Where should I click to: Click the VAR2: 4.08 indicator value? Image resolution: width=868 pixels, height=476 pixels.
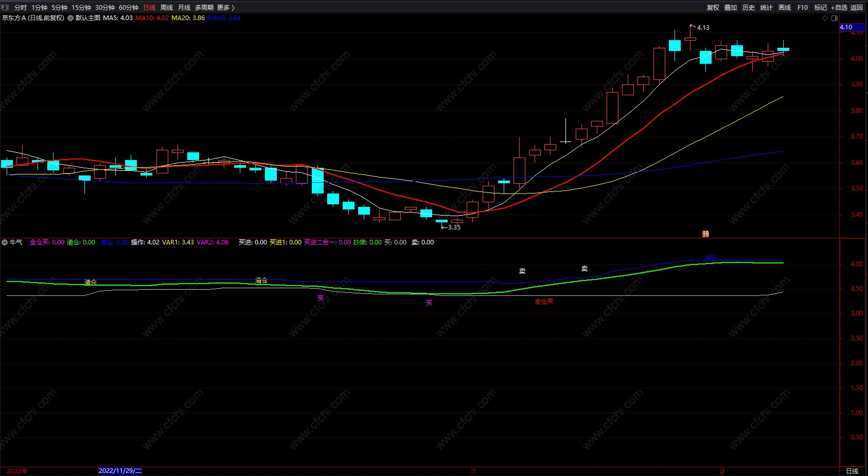coord(212,242)
